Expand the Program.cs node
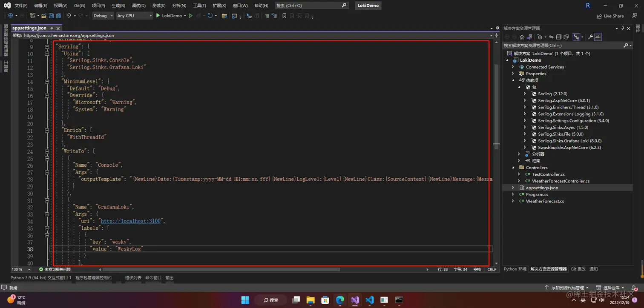The width and height of the screenshot is (644, 308). (513, 194)
